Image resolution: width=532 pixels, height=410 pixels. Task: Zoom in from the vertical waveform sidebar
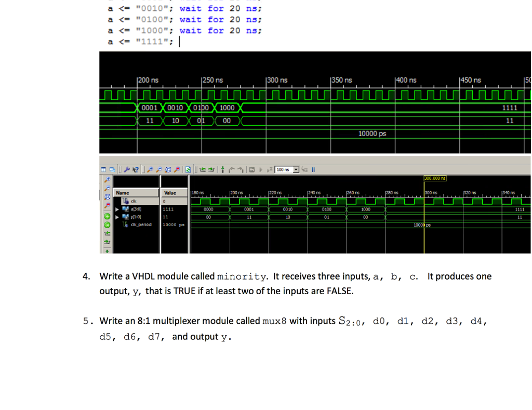point(107,180)
